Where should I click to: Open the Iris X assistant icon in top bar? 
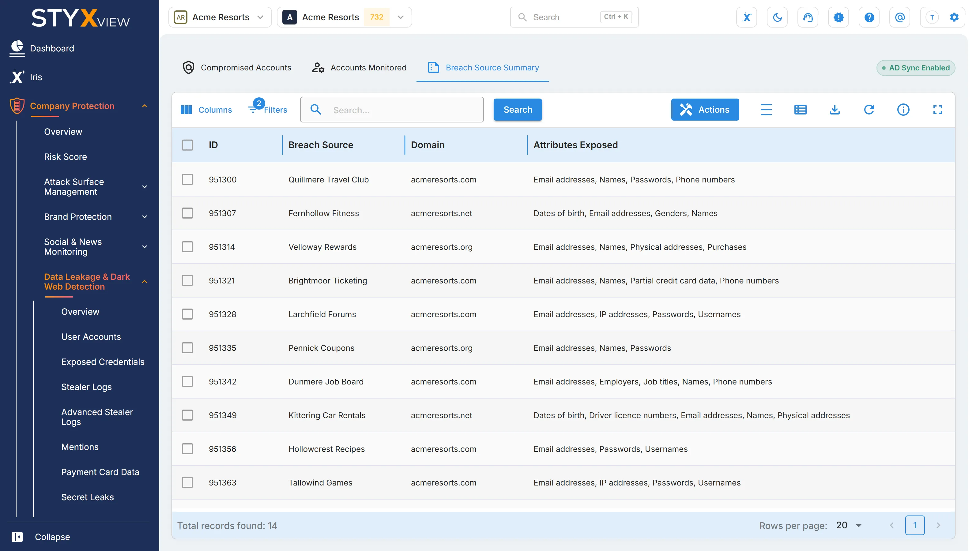click(x=746, y=17)
